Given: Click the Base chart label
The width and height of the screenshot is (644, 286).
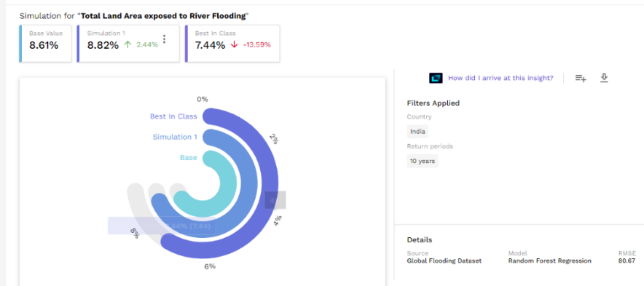Looking at the screenshot, I should 189,158.
